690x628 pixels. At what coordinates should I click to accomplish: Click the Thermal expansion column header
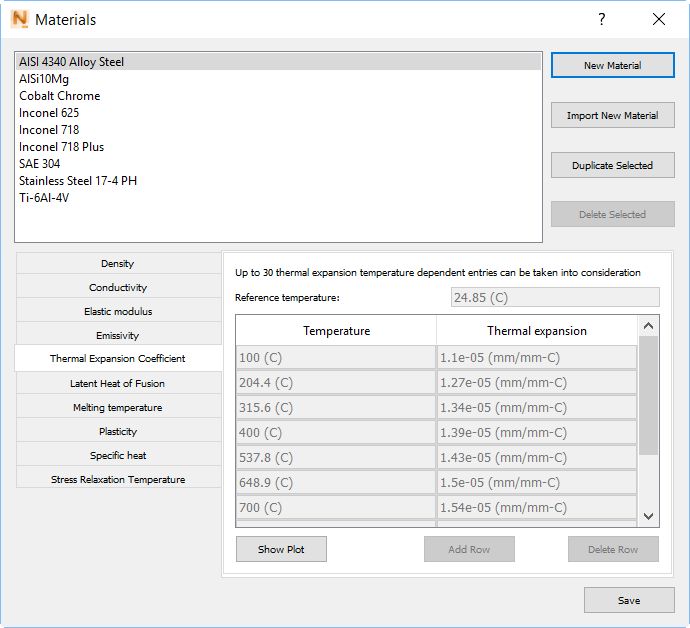click(x=537, y=331)
